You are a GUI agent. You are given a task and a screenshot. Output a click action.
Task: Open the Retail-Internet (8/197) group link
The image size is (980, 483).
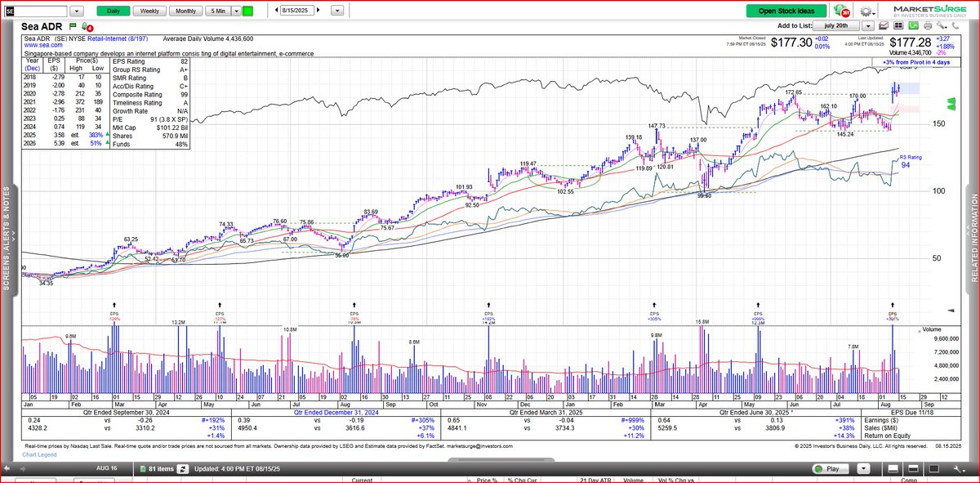click(x=118, y=38)
